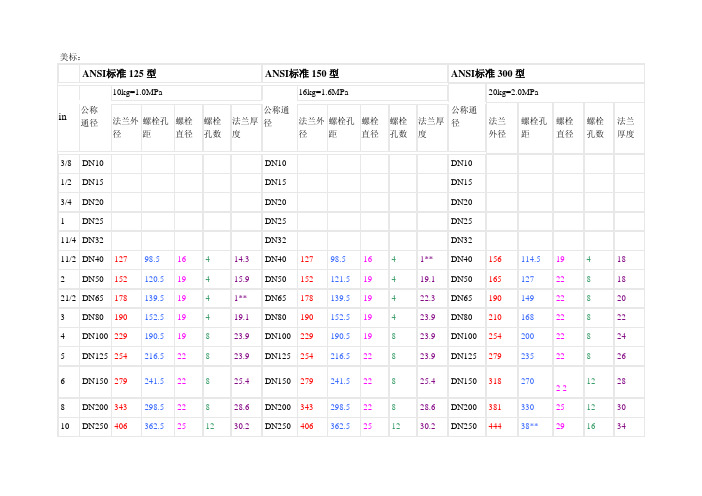Screen dimensions: 702x496
Task: Click the 125-type "14.3" flange thickness value
Action: tap(241, 259)
